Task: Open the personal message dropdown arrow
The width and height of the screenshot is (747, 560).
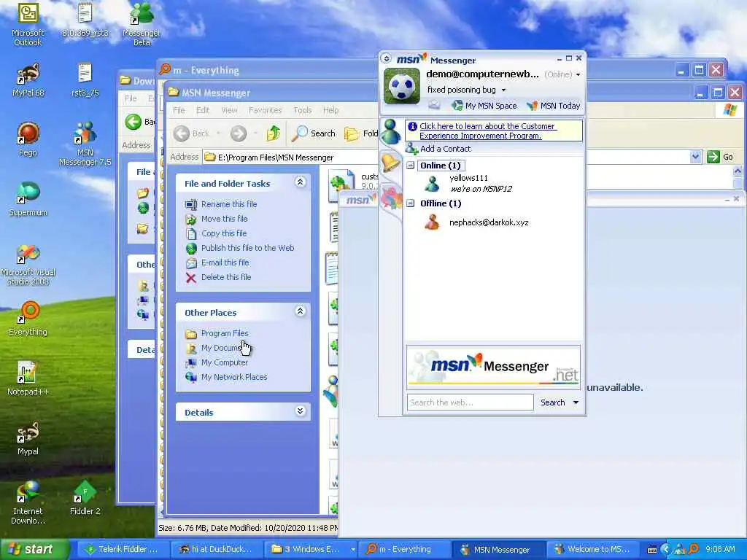Action: point(503,90)
